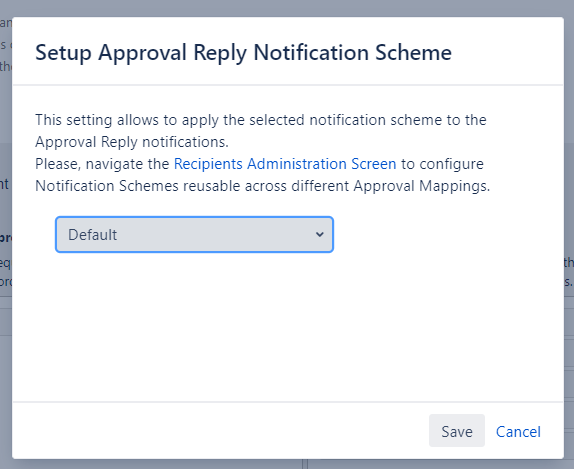This screenshot has height=469, width=574.
Task: Click the empty dialog body below the dropdown
Action: click(288, 326)
